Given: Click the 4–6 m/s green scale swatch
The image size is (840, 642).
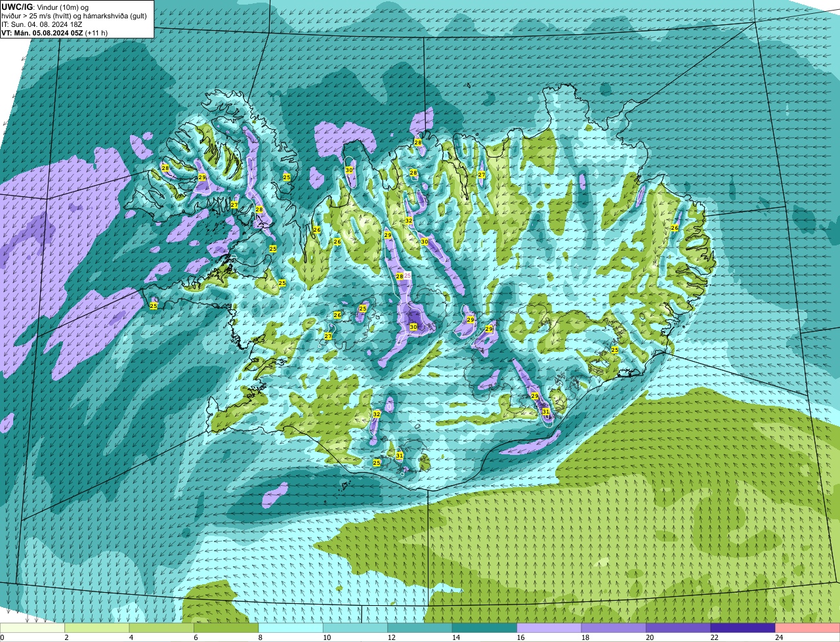Looking at the screenshot, I should 162,628.
